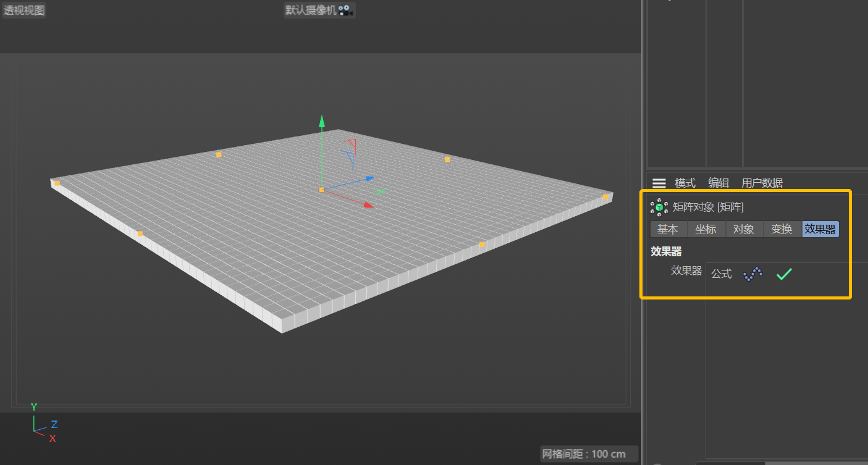Click the camera icon beside 默认摄像机
This screenshot has width=868, height=465.
345,10
